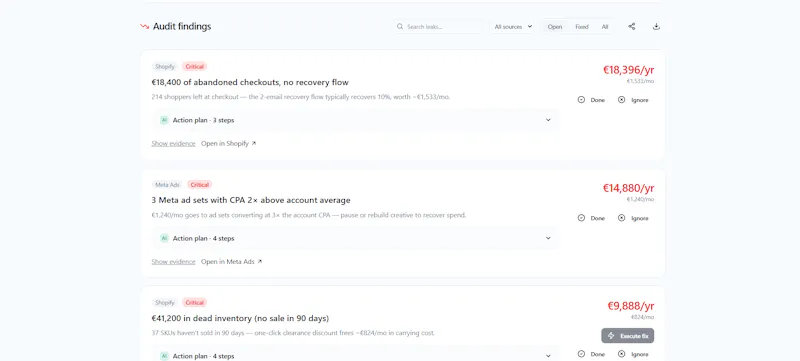Mark abandoned checkouts finding as Done

coord(591,100)
